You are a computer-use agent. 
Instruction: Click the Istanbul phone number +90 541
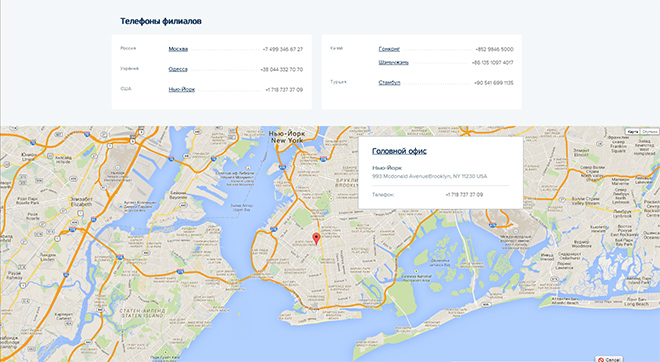(x=494, y=83)
